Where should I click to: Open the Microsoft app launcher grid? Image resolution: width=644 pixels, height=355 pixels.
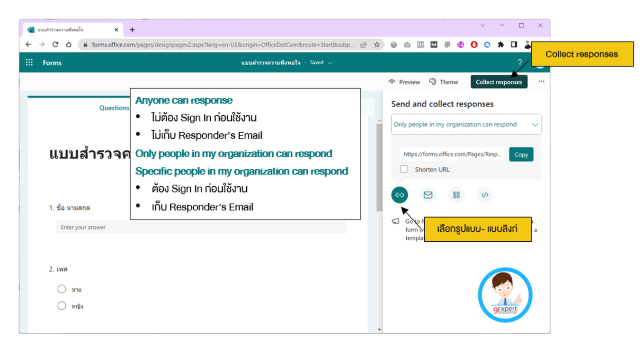(x=28, y=62)
